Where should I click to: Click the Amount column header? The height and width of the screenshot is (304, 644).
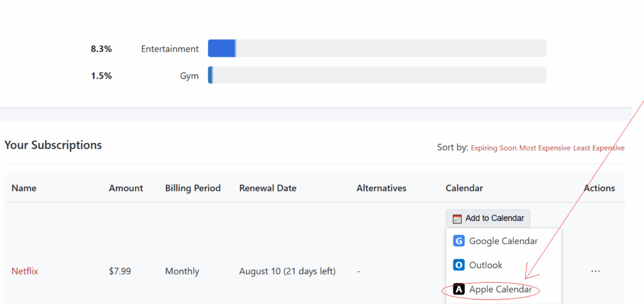(x=126, y=188)
